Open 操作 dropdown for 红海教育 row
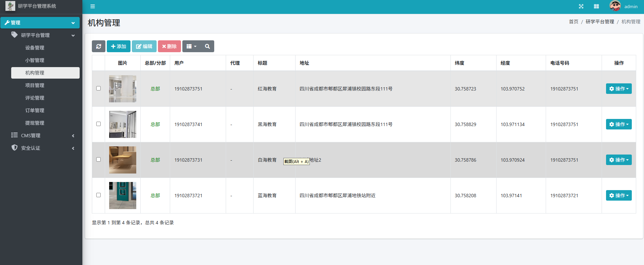This screenshot has width=644, height=265. (x=619, y=89)
